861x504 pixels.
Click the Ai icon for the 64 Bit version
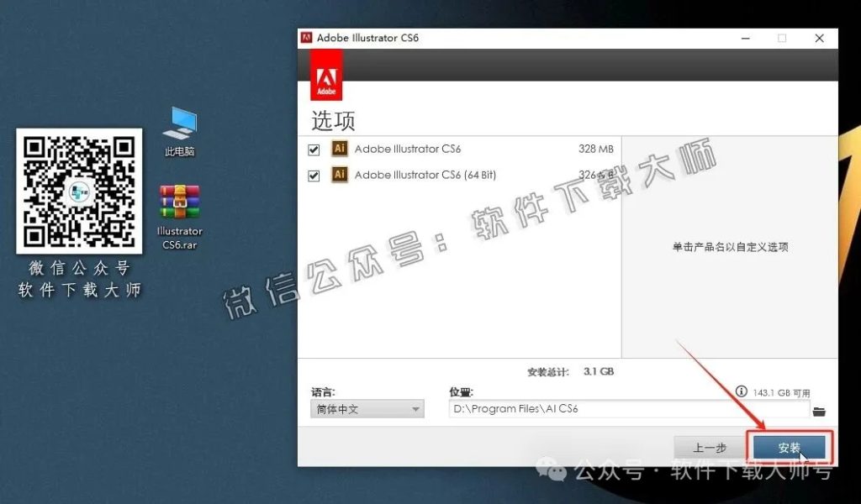click(x=337, y=175)
